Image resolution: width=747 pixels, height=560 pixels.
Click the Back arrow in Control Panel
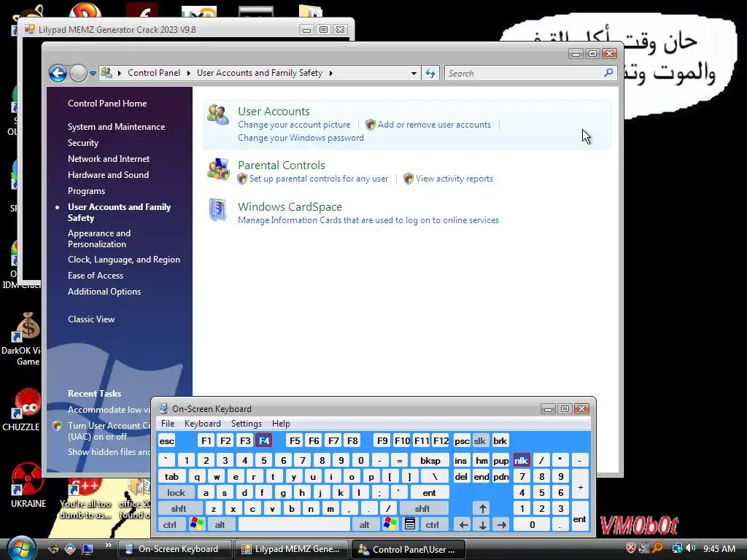pos(58,73)
